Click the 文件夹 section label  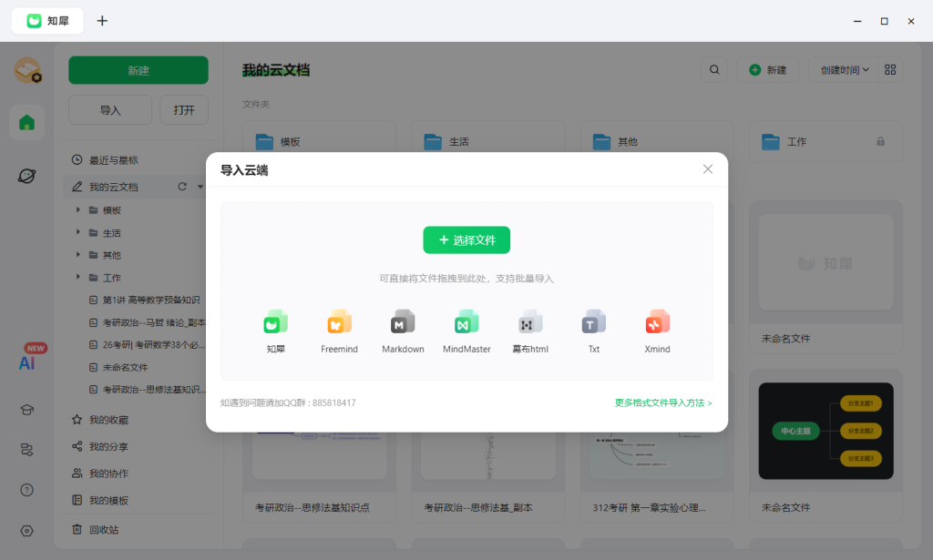point(256,104)
